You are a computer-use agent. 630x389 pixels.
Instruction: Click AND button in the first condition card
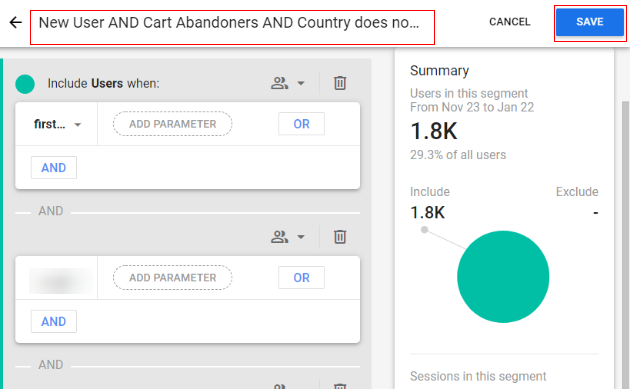(x=54, y=168)
